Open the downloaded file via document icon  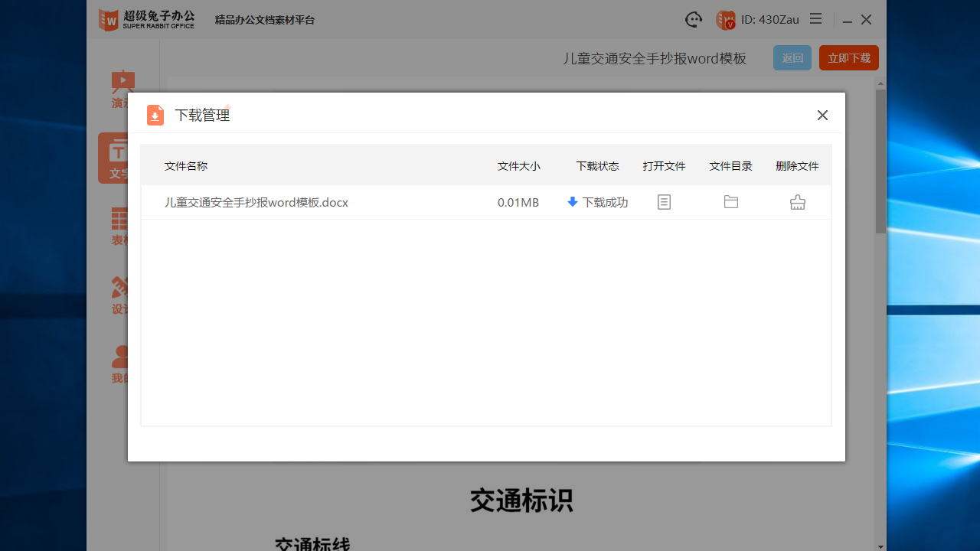click(x=664, y=202)
